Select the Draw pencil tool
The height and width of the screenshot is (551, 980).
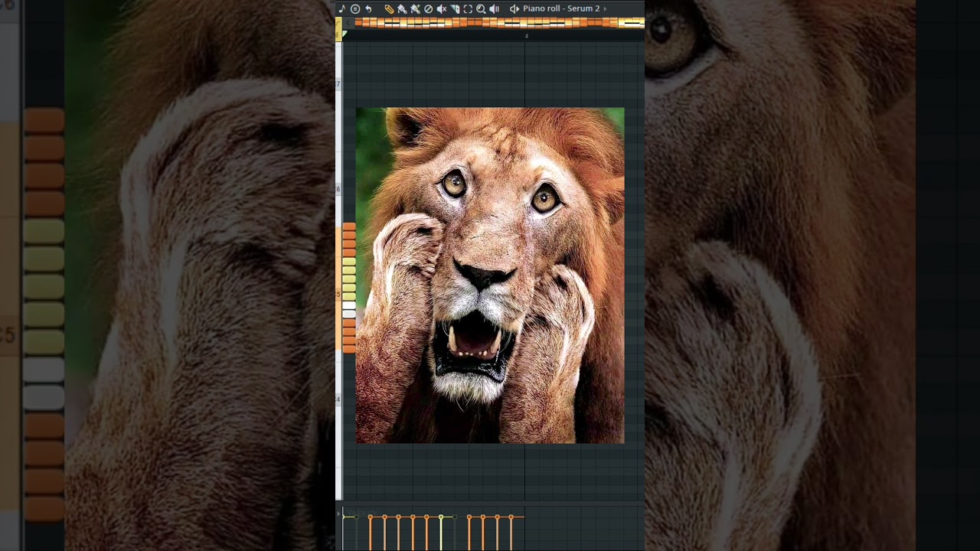pos(389,9)
